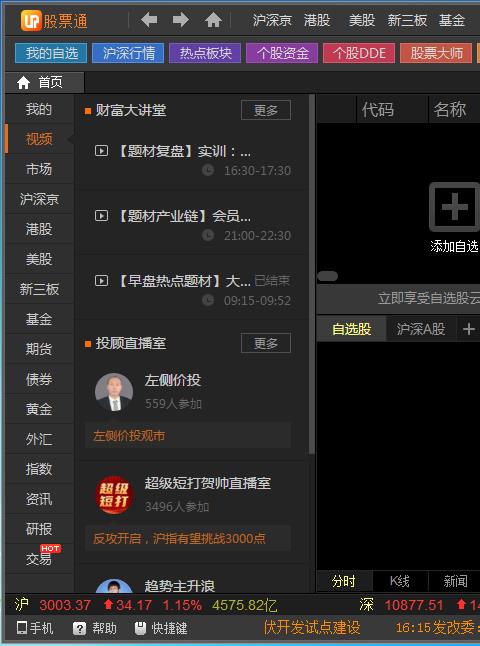Screen dimensions: 480x646
Task: Click the HOT badge on 交易
Action: coord(50,548)
